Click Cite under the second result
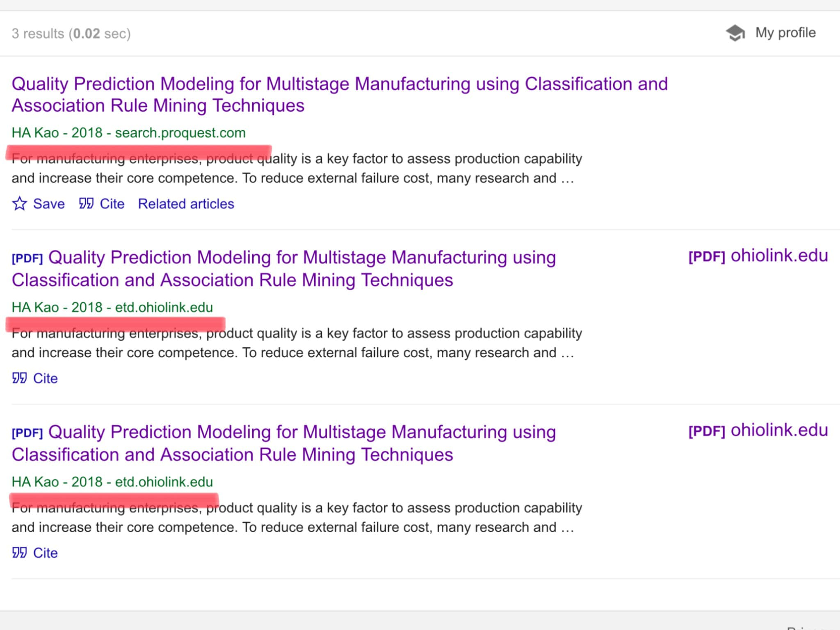Viewport: 840px width, 630px height. pos(45,378)
